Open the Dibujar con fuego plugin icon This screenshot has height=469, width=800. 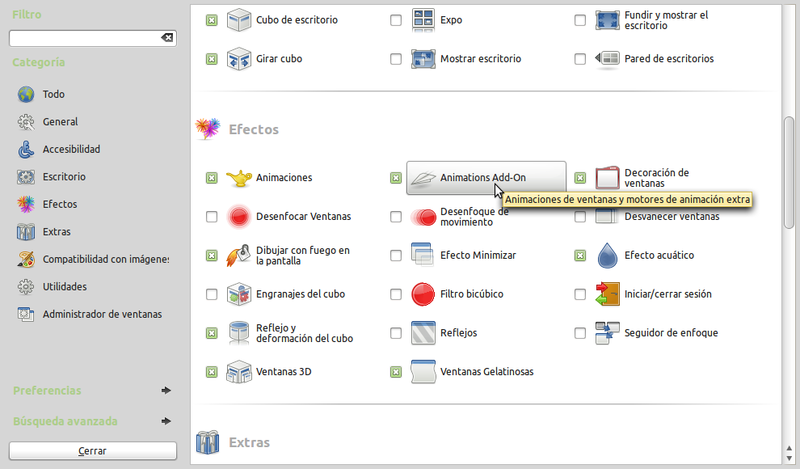[x=239, y=256]
